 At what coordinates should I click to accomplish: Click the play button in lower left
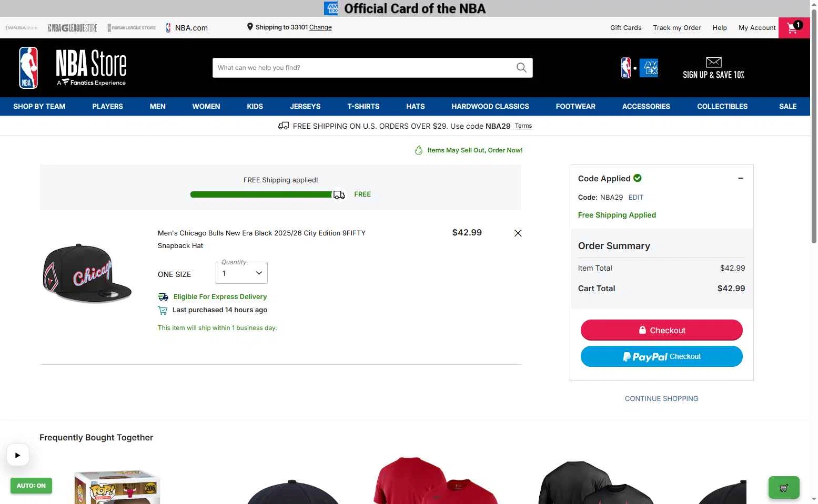[x=17, y=455]
